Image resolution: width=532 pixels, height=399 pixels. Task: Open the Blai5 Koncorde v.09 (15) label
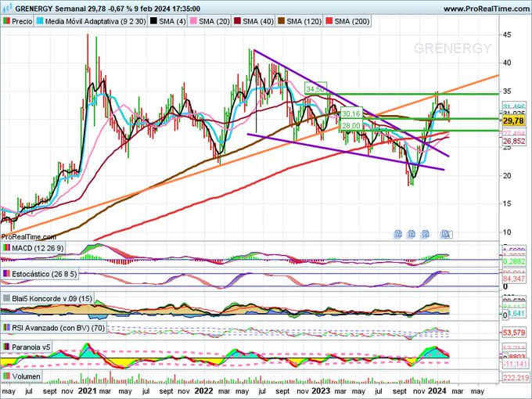click(48, 299)
